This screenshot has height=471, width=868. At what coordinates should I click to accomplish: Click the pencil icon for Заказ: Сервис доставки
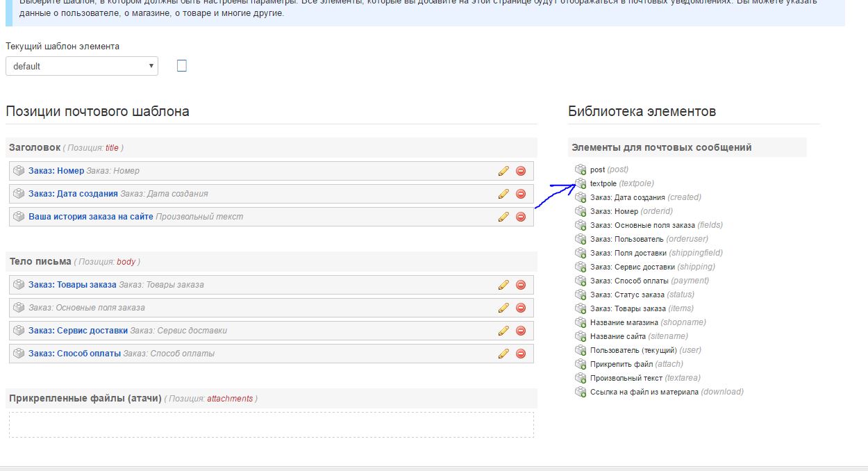pos(503,331)
